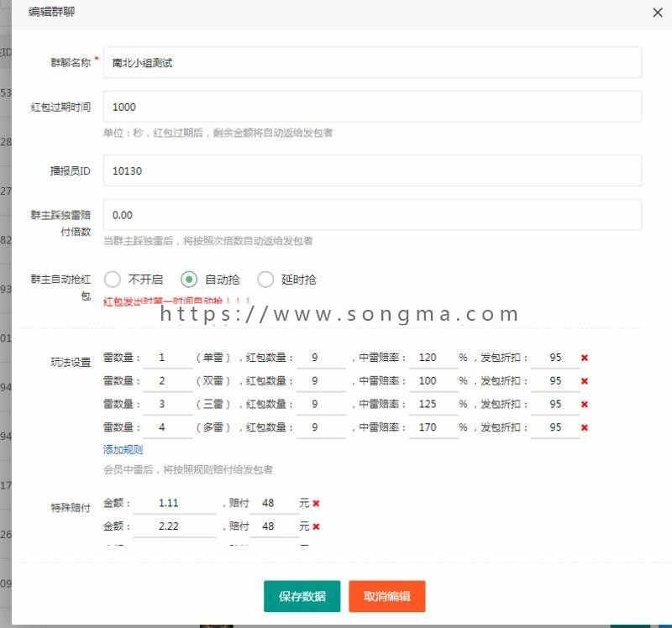Edit 发包折扣 field in 双雷 row

point(555,381)
